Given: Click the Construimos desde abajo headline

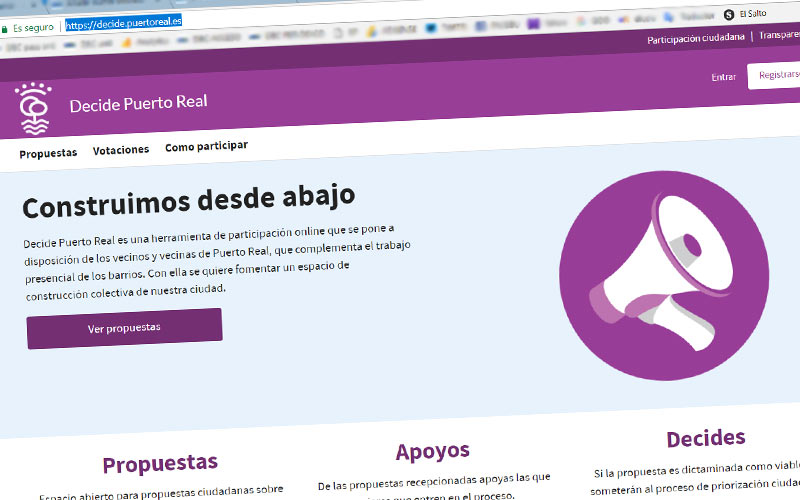Looking at the screenshot, I should 188,203.
